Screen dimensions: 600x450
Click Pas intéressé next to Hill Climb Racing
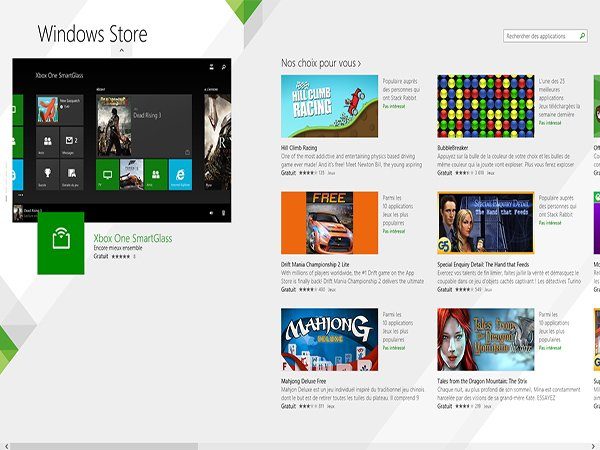(x=394, y=106)
